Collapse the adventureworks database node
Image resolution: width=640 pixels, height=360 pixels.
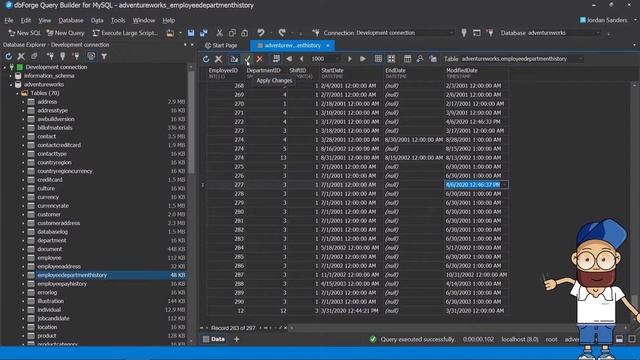(11, 84)
